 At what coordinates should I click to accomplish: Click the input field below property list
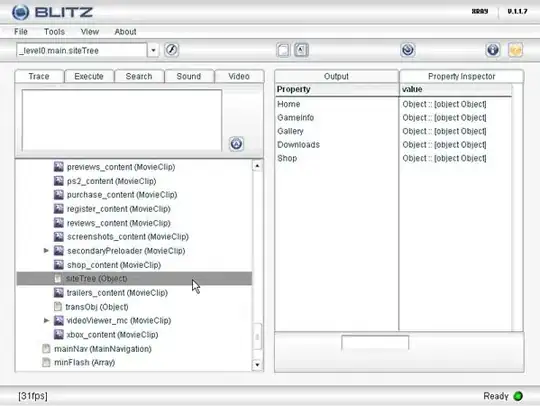(375, 342)
